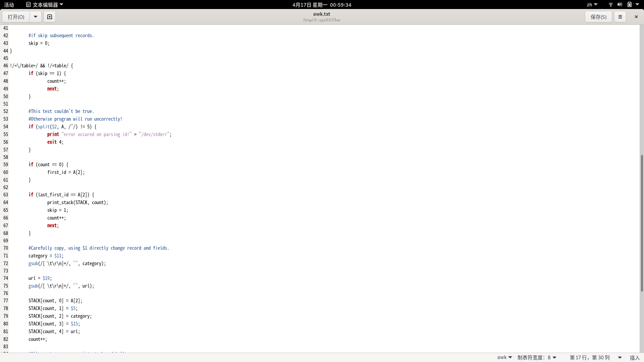Image resolution: width=644 pixels, height=362 pixels.
Task: Click the 保存(S) Save button
Action: click(x=598, y=17)
